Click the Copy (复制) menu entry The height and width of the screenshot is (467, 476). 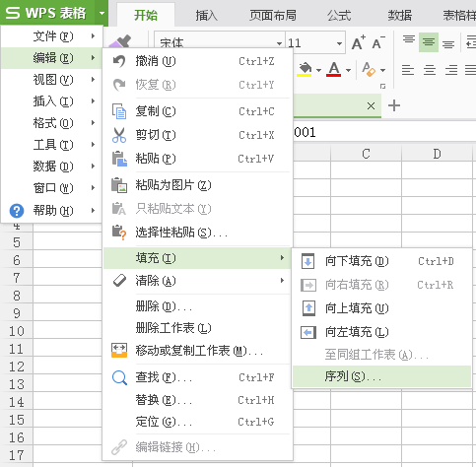coord(197,111)
